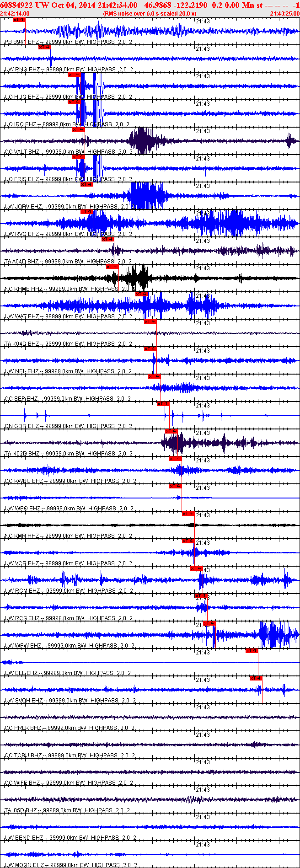Select the UW.WAT EHZ station label
Screen dimensions: 300x868
[x=21, y=316]
